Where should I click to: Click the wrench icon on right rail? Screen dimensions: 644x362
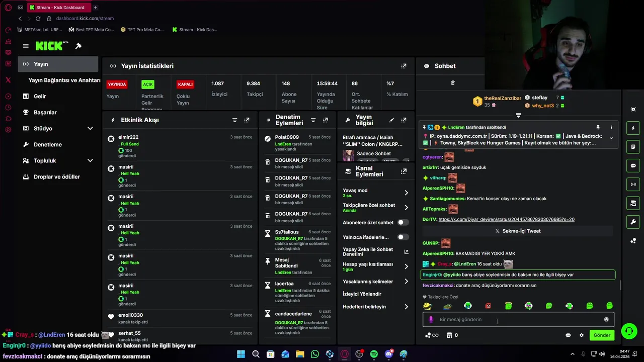pyautogui.click(x=633, y=222)
